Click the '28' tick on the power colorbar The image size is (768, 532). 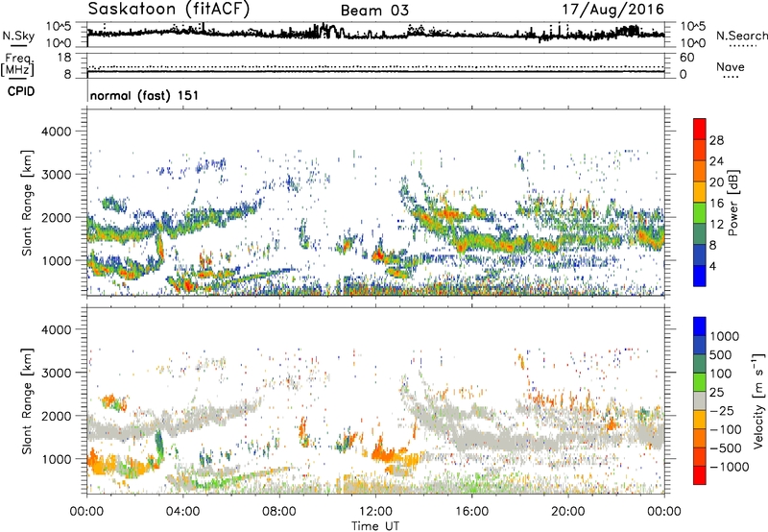[716, 140]
